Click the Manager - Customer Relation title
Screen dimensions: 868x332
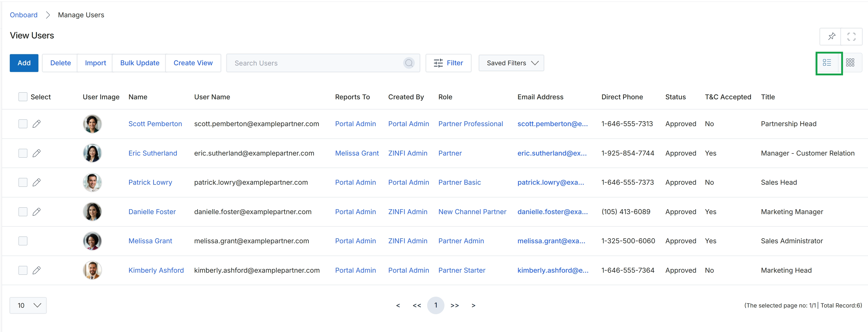point(807,153)
